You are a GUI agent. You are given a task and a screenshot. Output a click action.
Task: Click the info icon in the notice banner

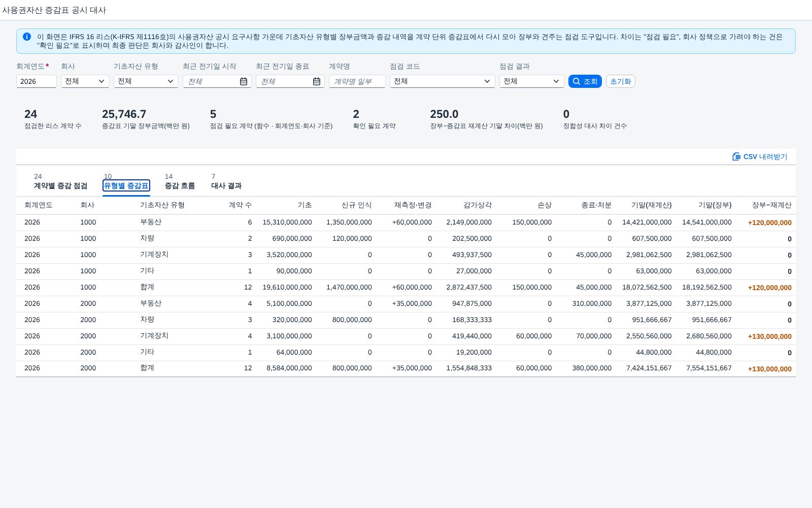tap(27, 37)
